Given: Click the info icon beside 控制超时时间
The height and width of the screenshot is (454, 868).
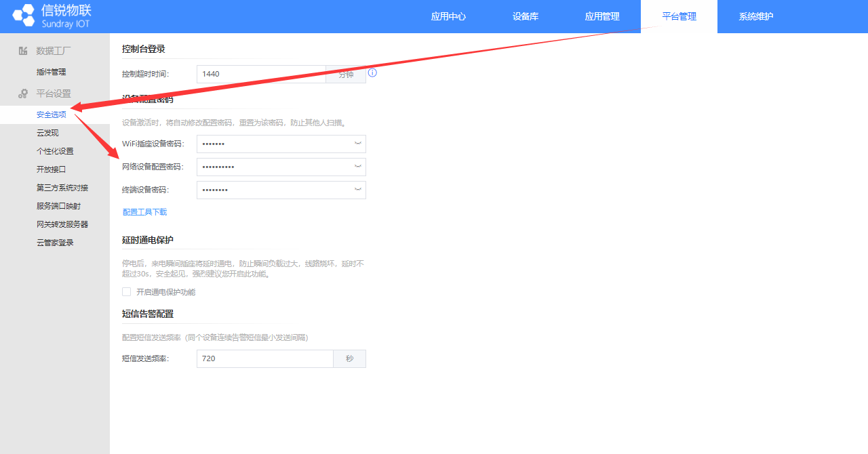Looking at the screenshot, I should [372, 73].
